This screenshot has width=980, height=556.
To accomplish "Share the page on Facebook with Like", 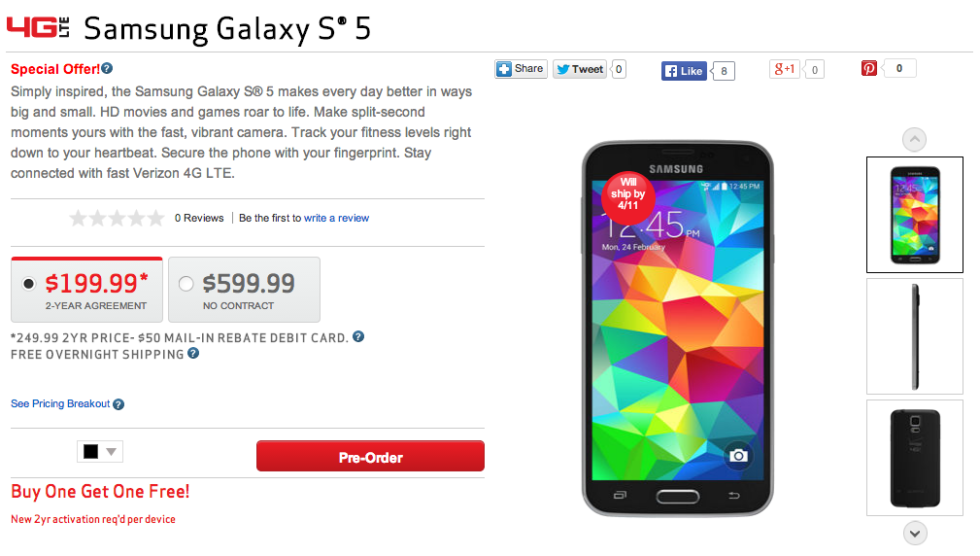I will [684, 71].
